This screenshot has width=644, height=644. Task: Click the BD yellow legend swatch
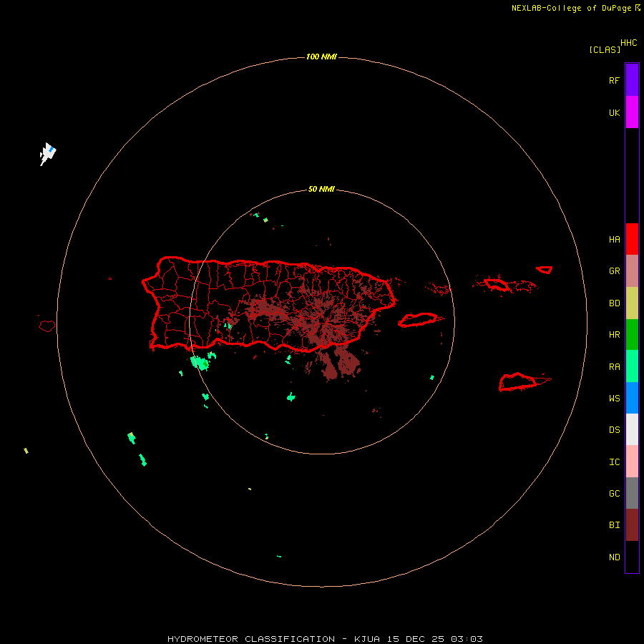pos(632,303)
